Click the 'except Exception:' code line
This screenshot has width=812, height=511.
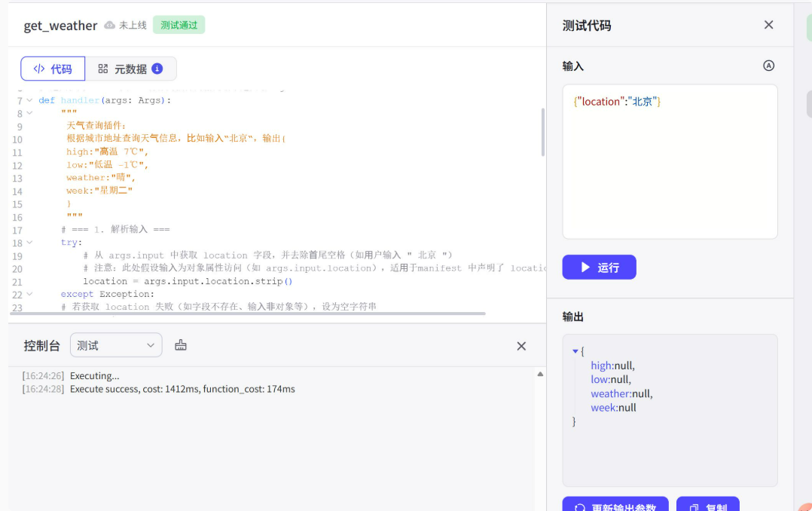tap(107, 294)
